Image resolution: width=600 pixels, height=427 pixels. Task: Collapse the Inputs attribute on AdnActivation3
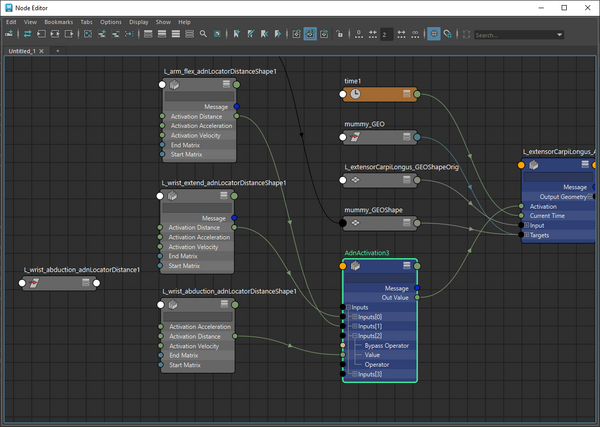click(348, 307)
